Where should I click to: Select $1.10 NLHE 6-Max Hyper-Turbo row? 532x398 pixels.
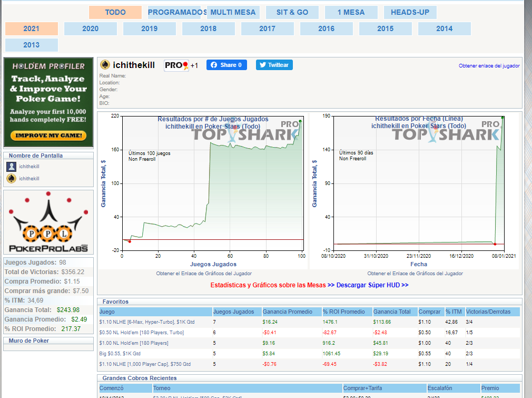tap(309, 322)
